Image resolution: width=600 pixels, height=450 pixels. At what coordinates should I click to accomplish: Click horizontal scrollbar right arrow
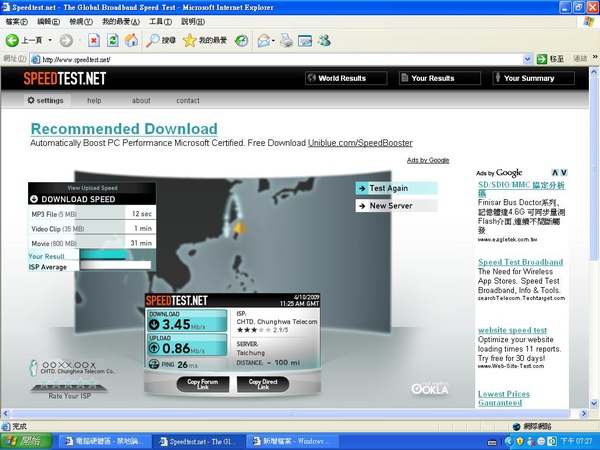584,413
